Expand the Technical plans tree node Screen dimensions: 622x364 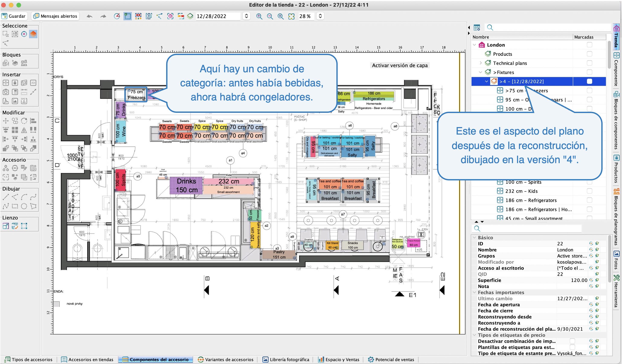[481, 63]
